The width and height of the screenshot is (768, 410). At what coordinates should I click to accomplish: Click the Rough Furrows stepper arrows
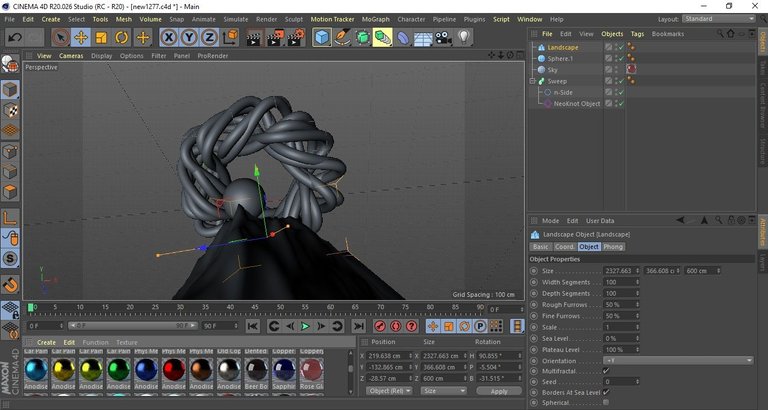point(637,305)
